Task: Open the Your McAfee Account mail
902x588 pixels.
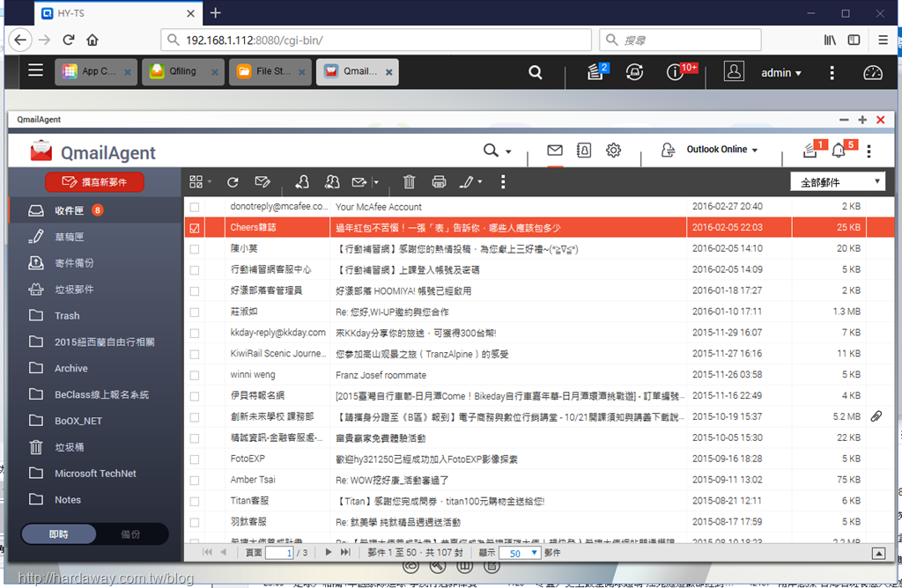Action: [379, 207]
